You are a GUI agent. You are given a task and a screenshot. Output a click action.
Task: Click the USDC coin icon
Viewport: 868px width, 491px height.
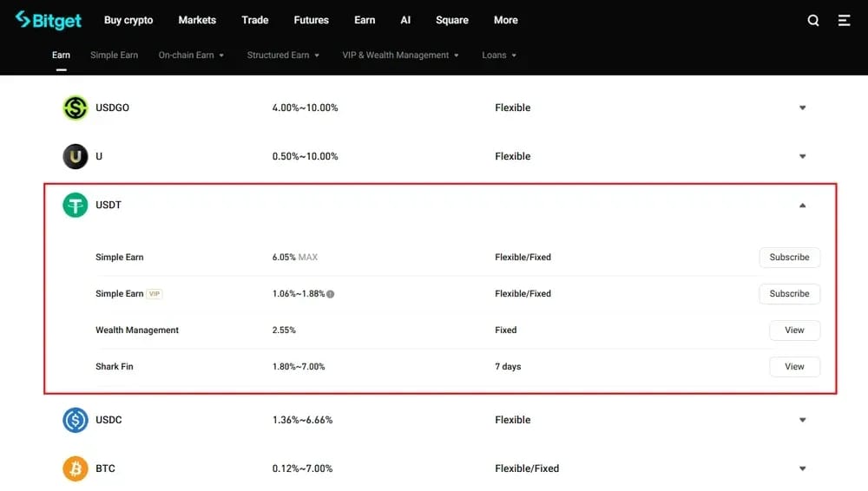point(76,420)
